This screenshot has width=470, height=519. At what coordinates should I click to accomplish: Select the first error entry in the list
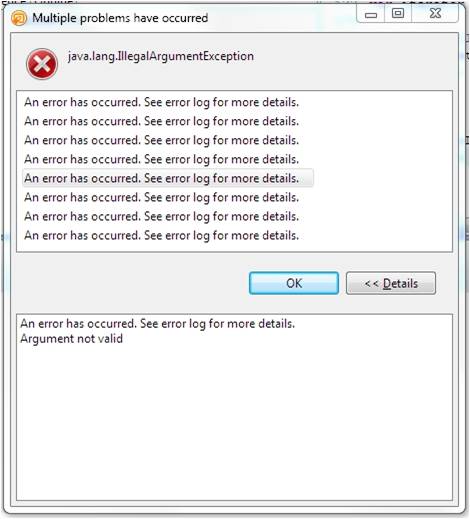(x=161, y=102)
